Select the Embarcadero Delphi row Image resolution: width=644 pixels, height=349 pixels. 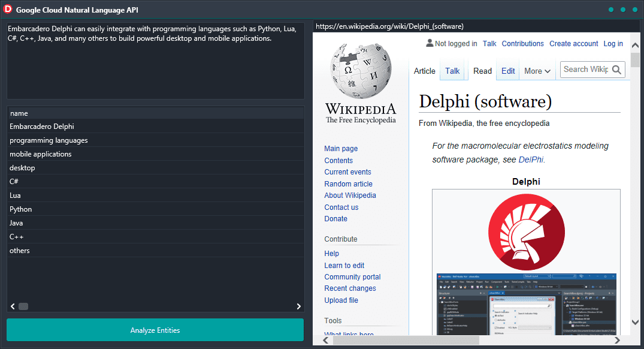tap(156, 126)
